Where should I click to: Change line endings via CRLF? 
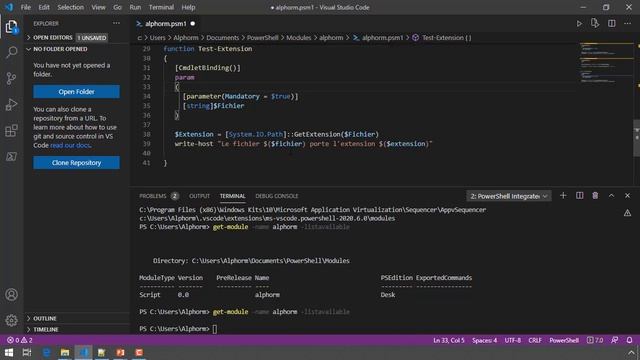(535, 340)
